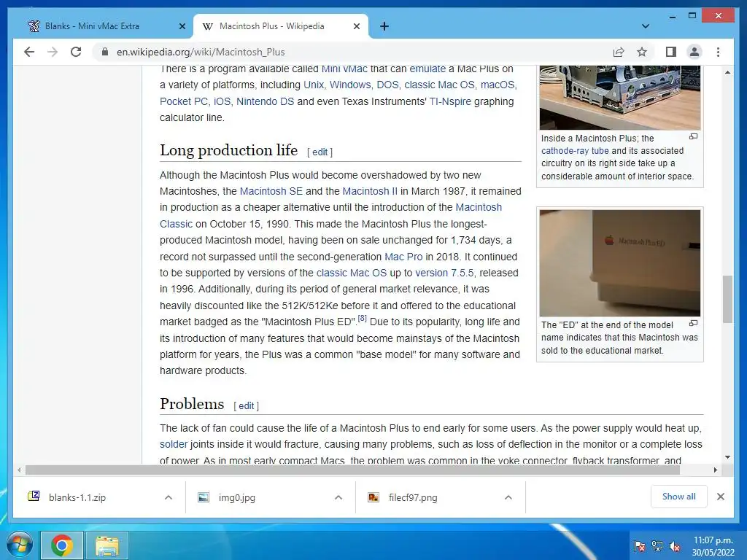
Task: Open the Chrome profile avatar menu
Action: pos(694,52)
